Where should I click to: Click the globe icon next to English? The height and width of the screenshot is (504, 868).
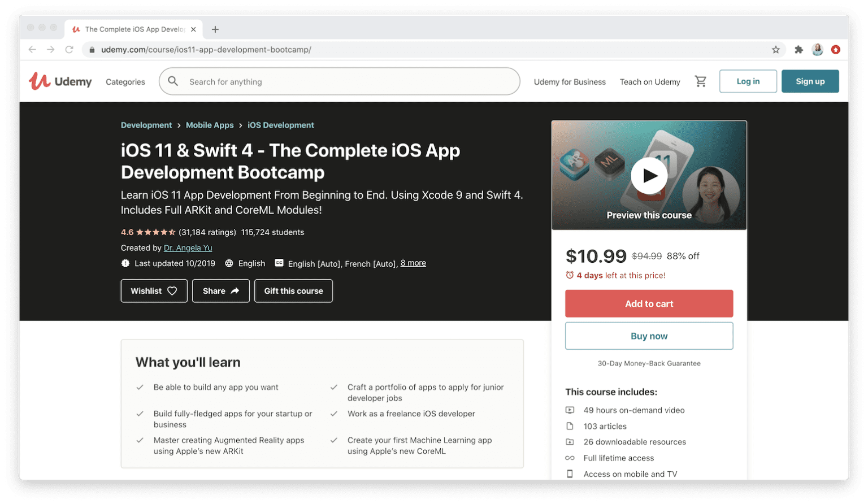(228, 263)
